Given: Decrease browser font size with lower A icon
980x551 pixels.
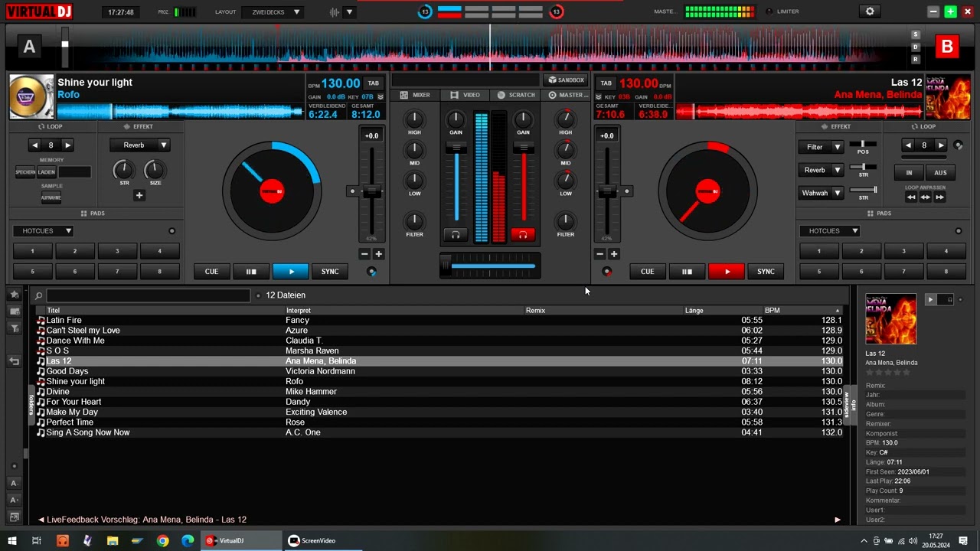Looking at the screenshot, I should 14,500.
